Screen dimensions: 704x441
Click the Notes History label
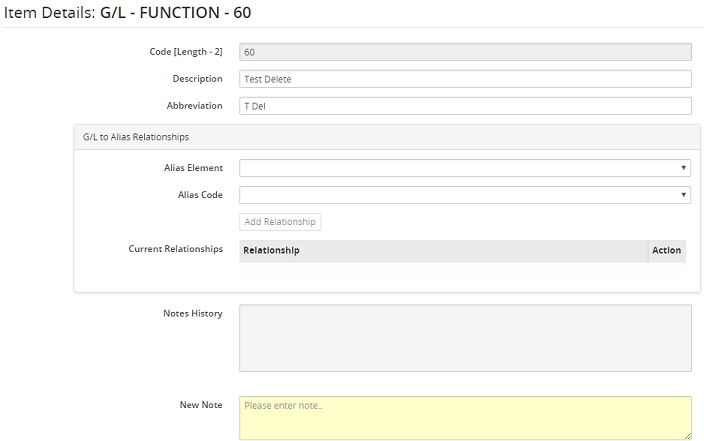tap(192, 313)
